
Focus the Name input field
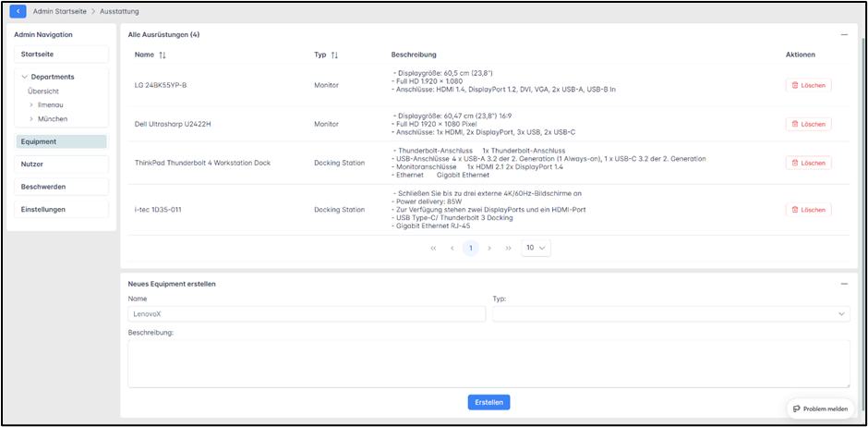coord(307,314)
